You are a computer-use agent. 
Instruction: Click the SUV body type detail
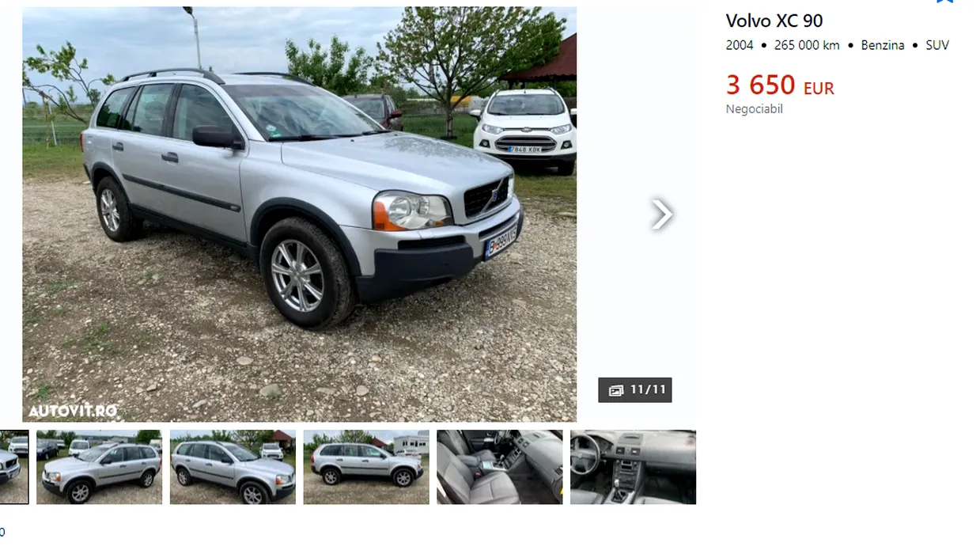point(937,46)
